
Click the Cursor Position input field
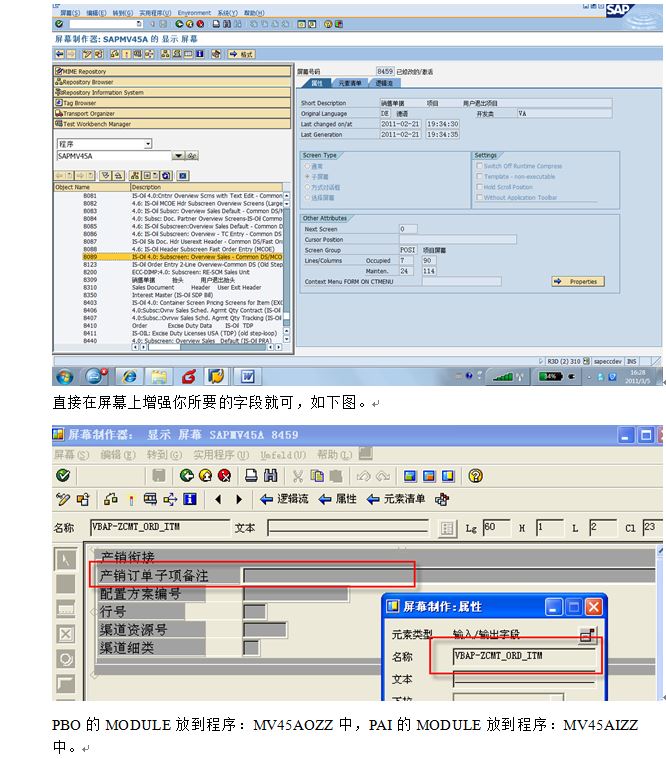coord(457,240)
